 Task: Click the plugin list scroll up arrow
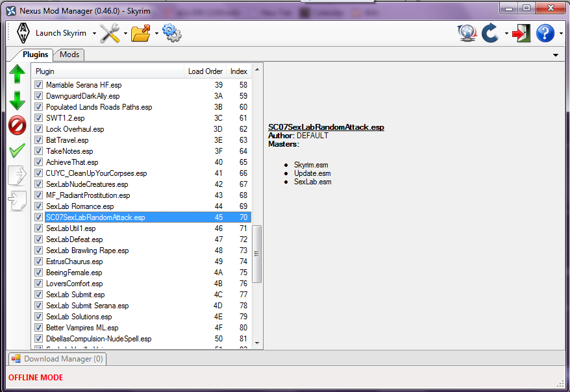pyautogui.click(x=257, y=69)
